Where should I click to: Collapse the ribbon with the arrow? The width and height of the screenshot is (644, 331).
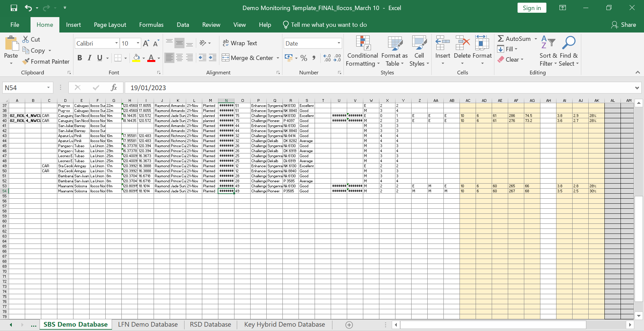pos(638,72)
